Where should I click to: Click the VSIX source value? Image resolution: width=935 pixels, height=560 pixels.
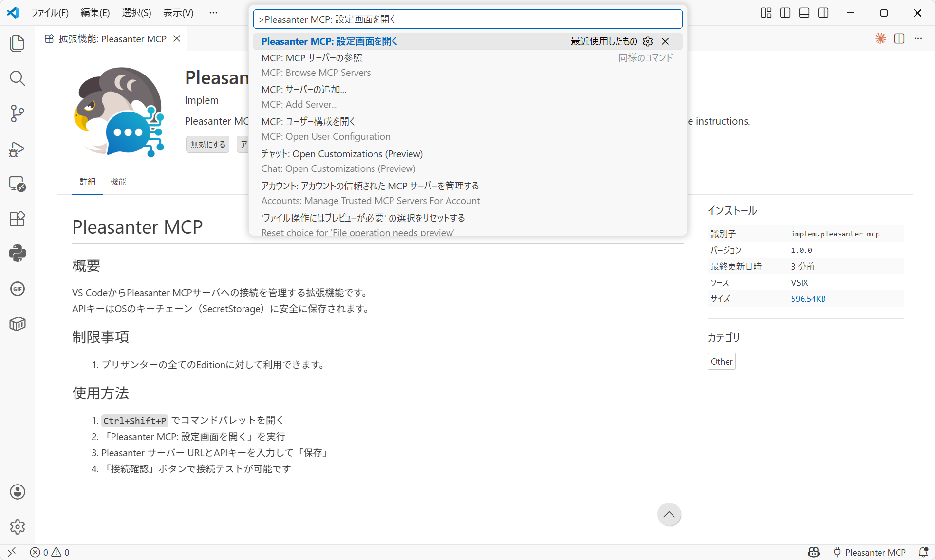799,282
